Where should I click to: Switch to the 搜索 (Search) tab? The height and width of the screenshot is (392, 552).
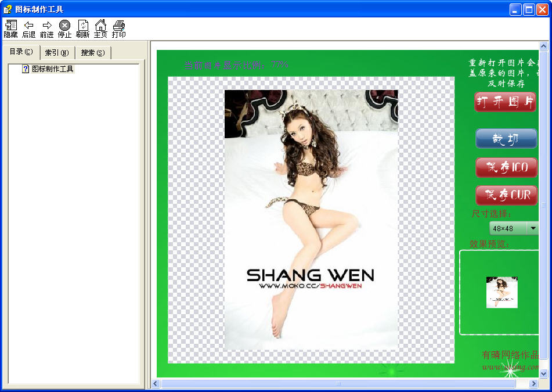(x=93, y=53)
